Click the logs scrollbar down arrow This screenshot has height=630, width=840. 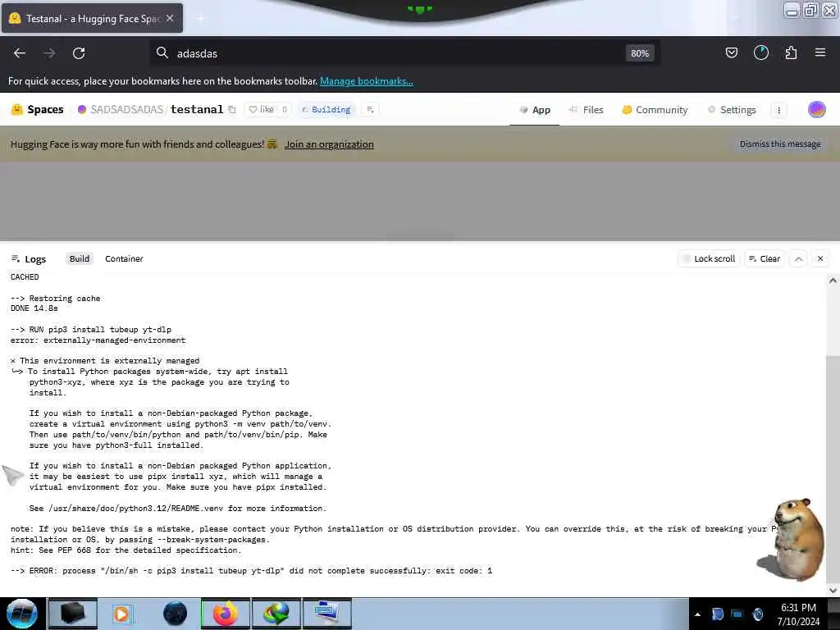pyautogui.click(x=833, y=591)
